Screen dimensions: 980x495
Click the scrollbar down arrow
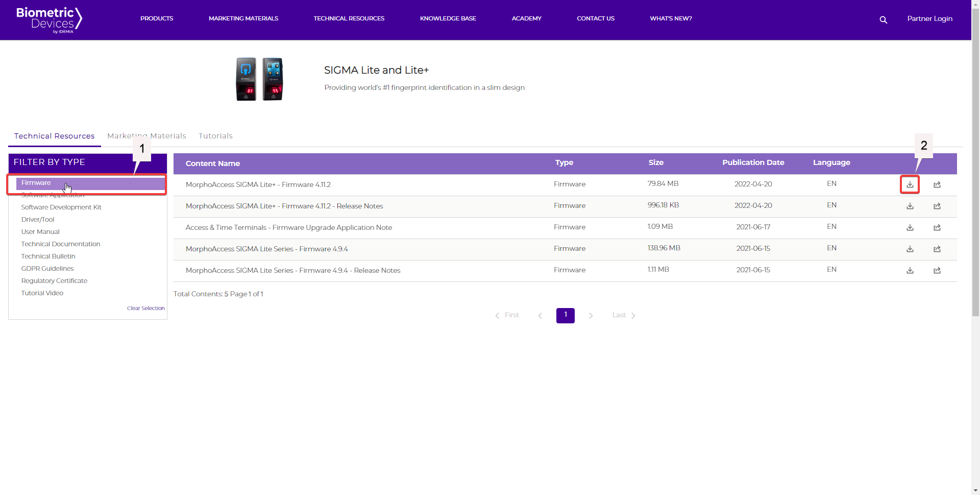975,491
